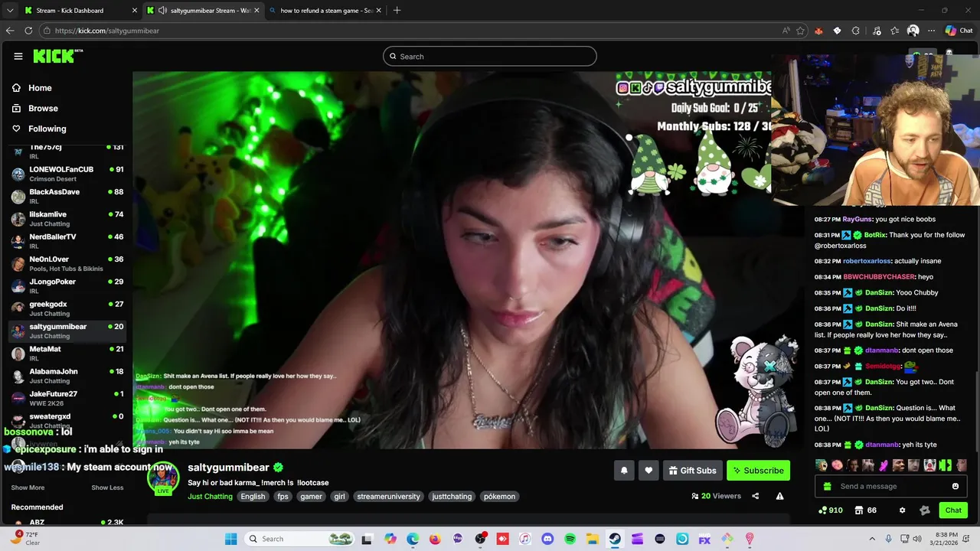The height and width of the screenshot is (551, 980).
Task: Open BlackAssDave channel
Action: tap(67, 196)
